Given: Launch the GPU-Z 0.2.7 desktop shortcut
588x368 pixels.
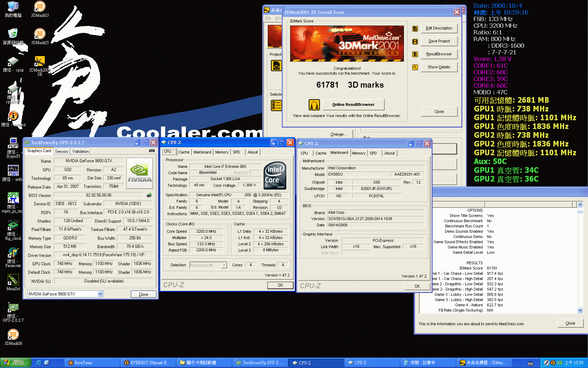Looking at the screenshot, I should pos(13,312).
